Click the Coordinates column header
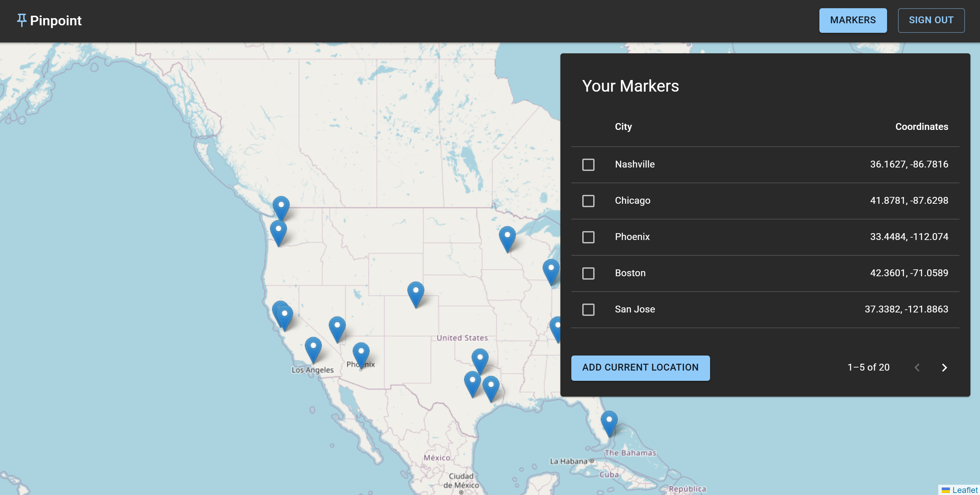The width and height of the screenshot is (980, 495). pyautogui.click(x=922, y=127)
